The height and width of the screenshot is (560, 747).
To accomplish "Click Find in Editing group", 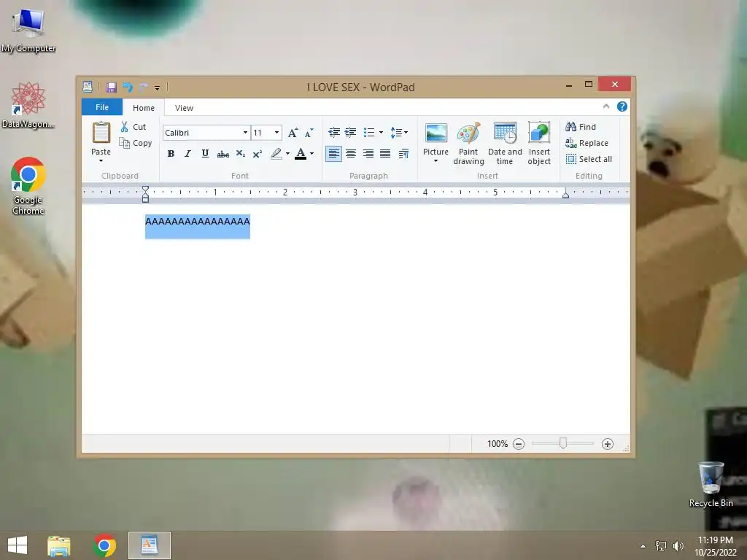I will (581, 127).
